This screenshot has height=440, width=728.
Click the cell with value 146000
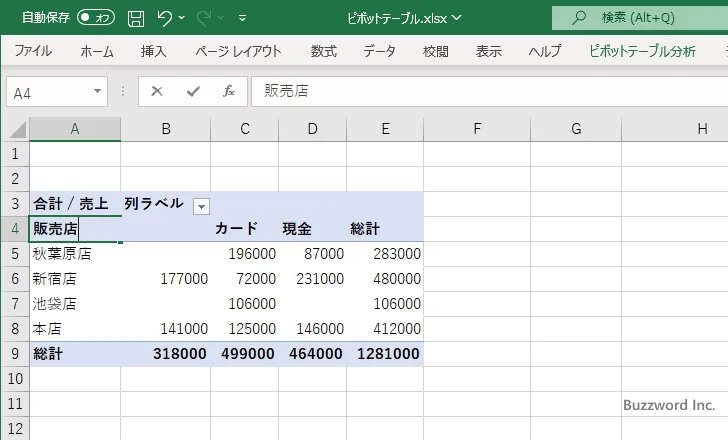click(x=312, y=329)
